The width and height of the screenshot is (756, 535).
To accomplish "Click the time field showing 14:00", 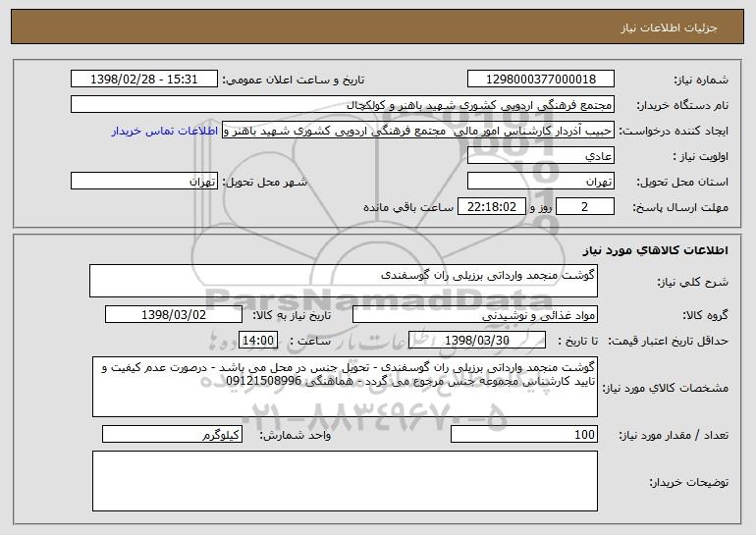I will point(258,341).
